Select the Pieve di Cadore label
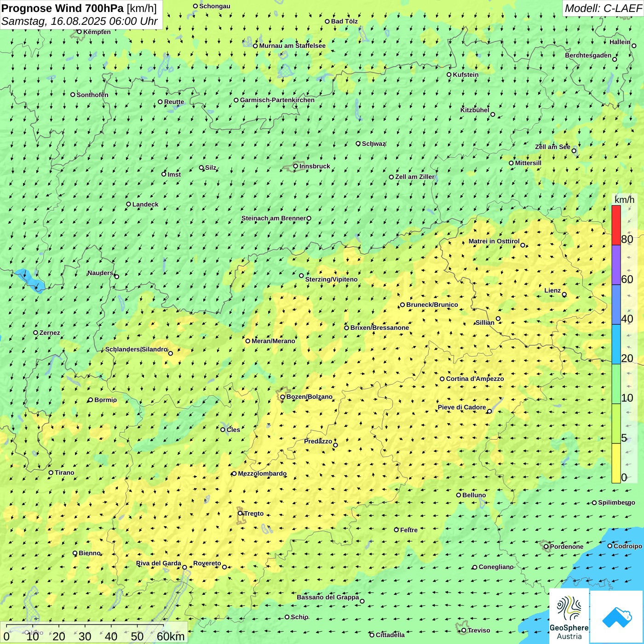The height and width of the screenshot is (644, 644). click(462, 407)
